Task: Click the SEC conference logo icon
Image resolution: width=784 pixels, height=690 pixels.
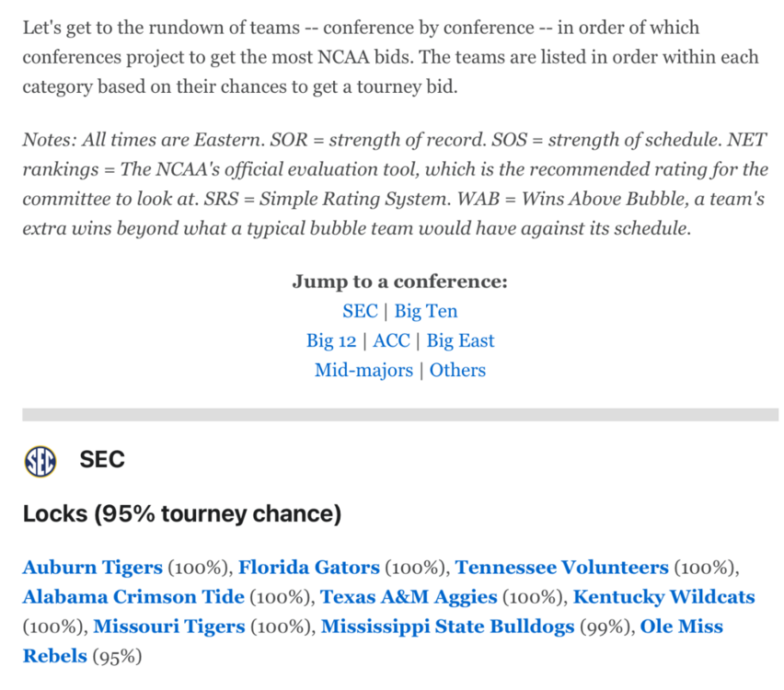Action: 40,459
